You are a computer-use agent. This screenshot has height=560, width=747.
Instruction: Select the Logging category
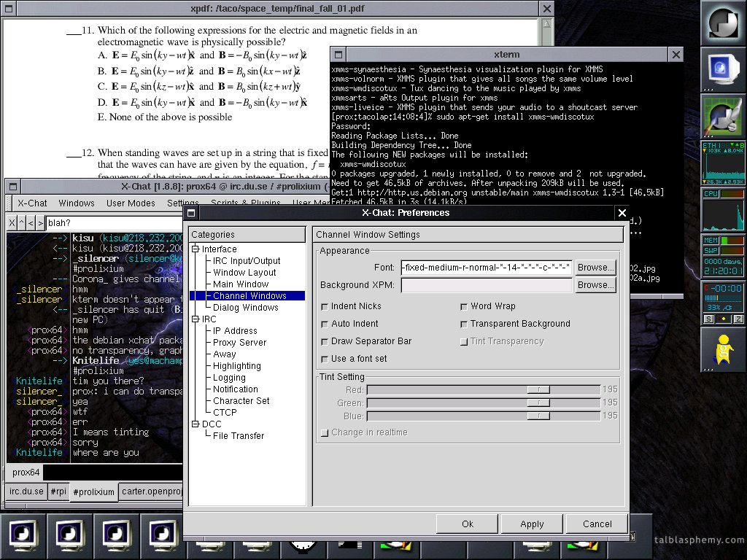click(x=229, y=377)
